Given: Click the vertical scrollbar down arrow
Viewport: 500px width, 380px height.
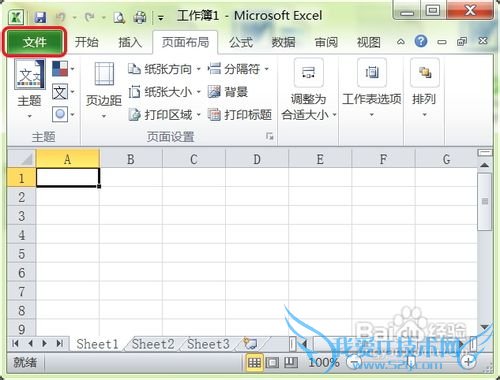Looking at the screenshot, I should 485,327.
